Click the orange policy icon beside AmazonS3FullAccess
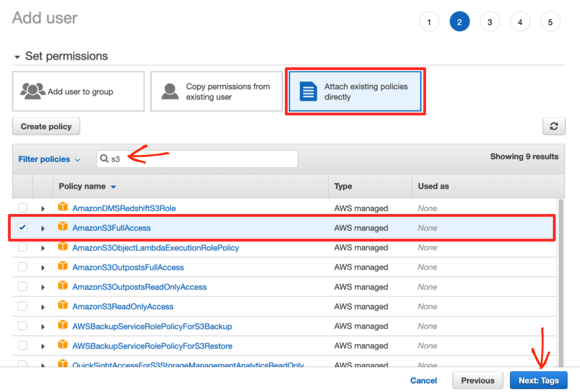Image resolution: width=580 pixels, height=392 pixels. coord(63,228)
